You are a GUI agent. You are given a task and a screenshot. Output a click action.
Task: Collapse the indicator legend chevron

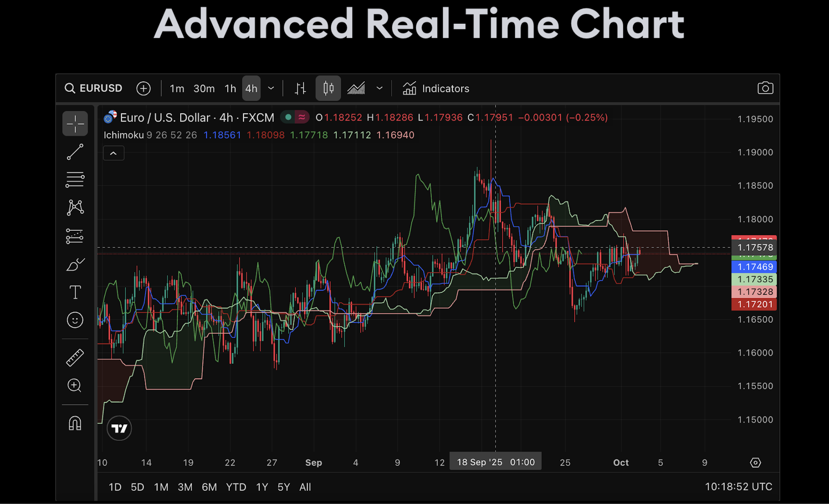(114, 153)
